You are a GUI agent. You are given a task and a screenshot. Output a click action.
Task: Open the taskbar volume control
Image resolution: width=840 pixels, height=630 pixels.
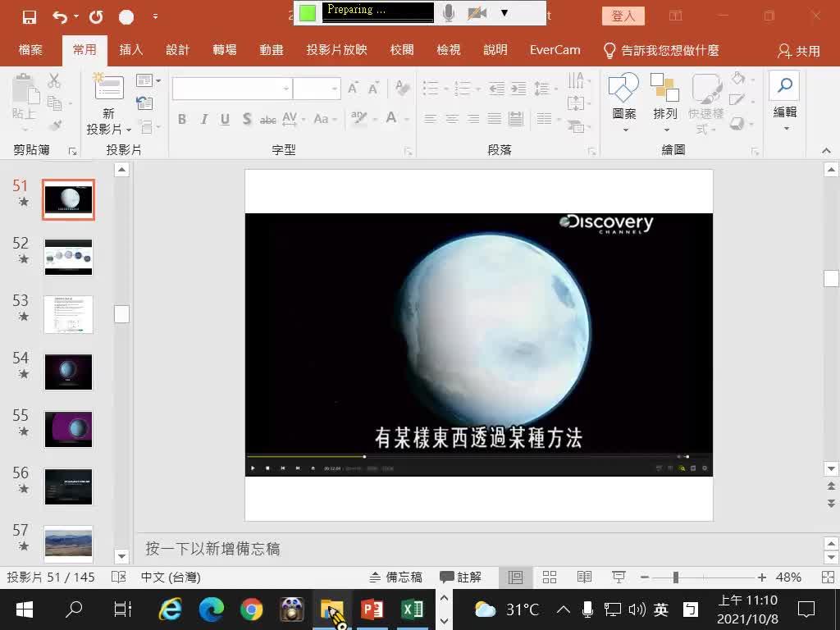[637, 609]
